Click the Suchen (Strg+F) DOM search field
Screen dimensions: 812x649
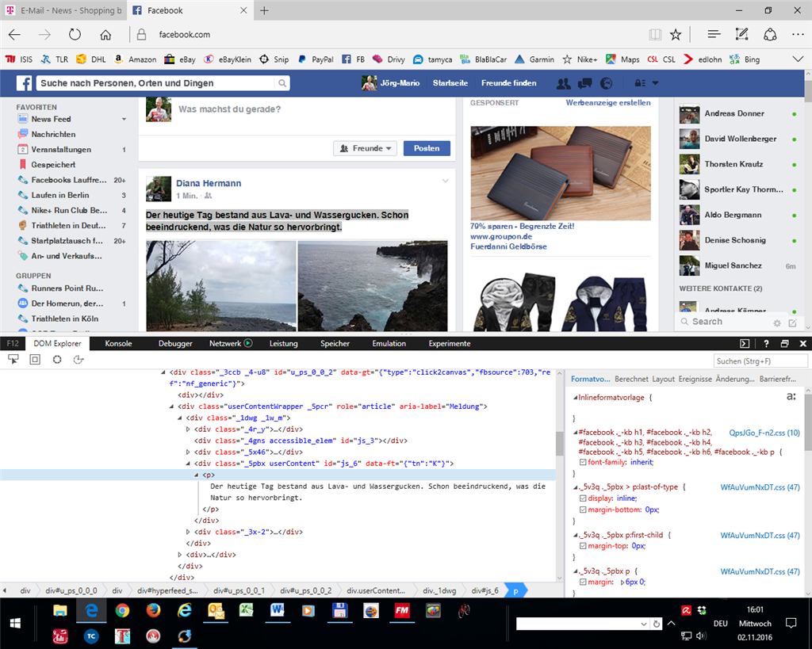(x=760, y=361)
